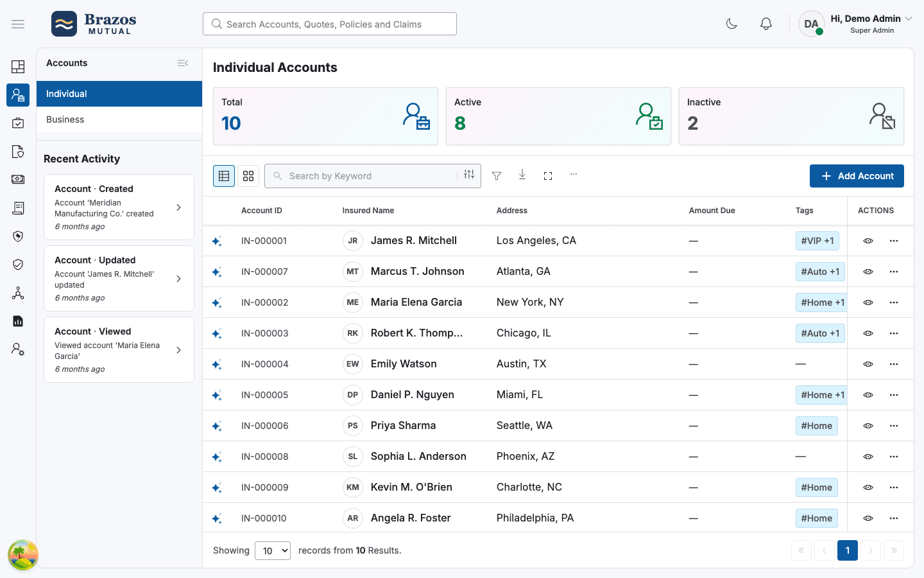This screenshot has height=578, width=924.
Task: Switch to grid card view
Action: pos(248,176)
